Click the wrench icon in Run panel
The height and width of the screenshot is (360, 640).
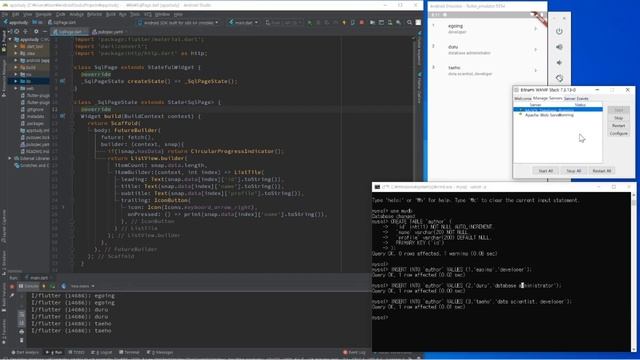tap(12, 295)
